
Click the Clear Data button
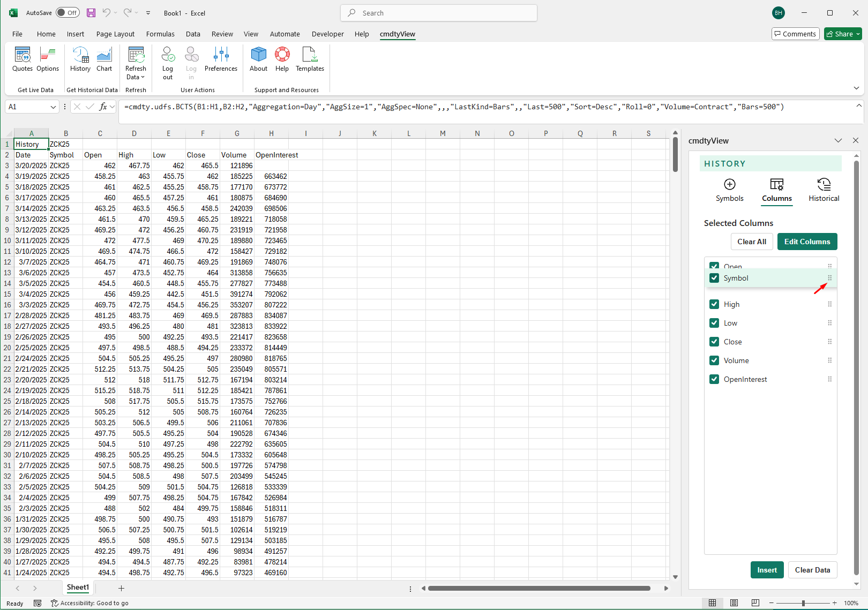coord(812,570)
